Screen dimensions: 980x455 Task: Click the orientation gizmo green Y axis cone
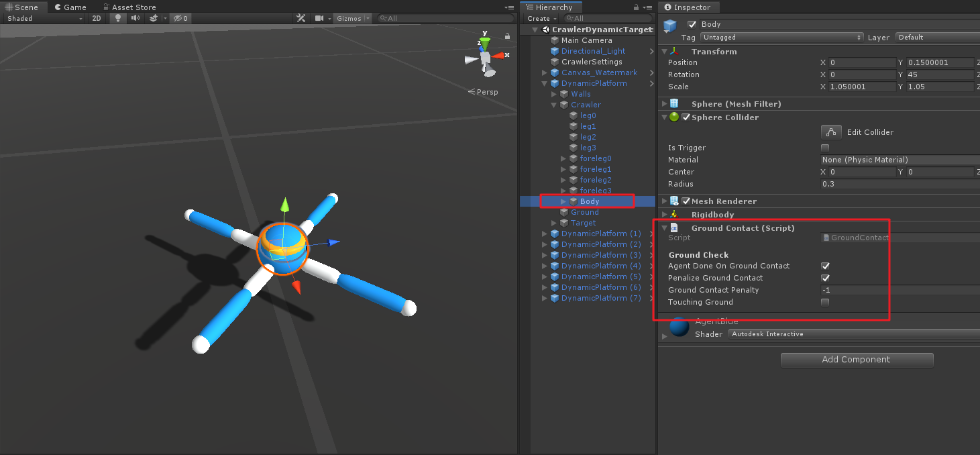(x=485, y=43)
